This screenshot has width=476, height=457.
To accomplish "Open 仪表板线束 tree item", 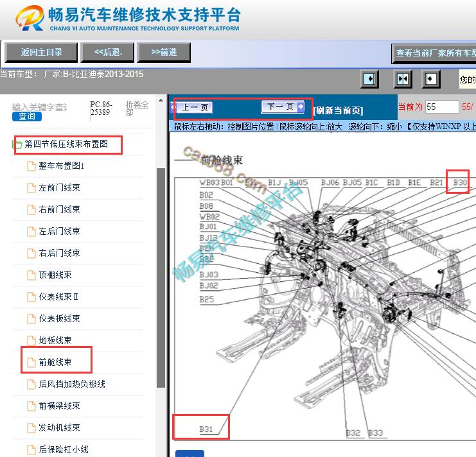I will 59,319.
